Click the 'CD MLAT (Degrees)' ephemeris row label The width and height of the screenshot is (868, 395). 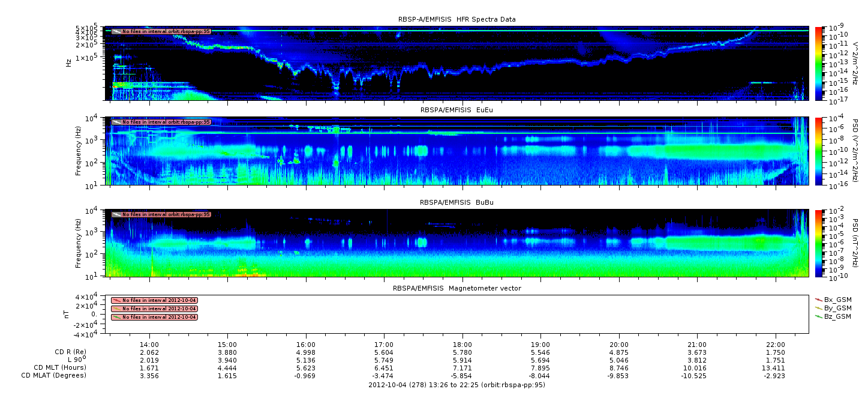point(53,375)
